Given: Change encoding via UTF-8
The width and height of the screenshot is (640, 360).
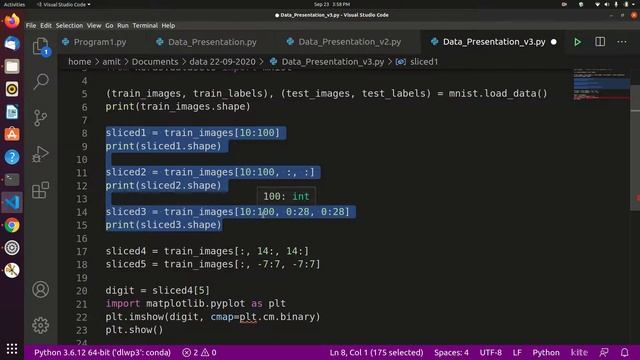Looking at the screenshot, I should tap(491, 353).
